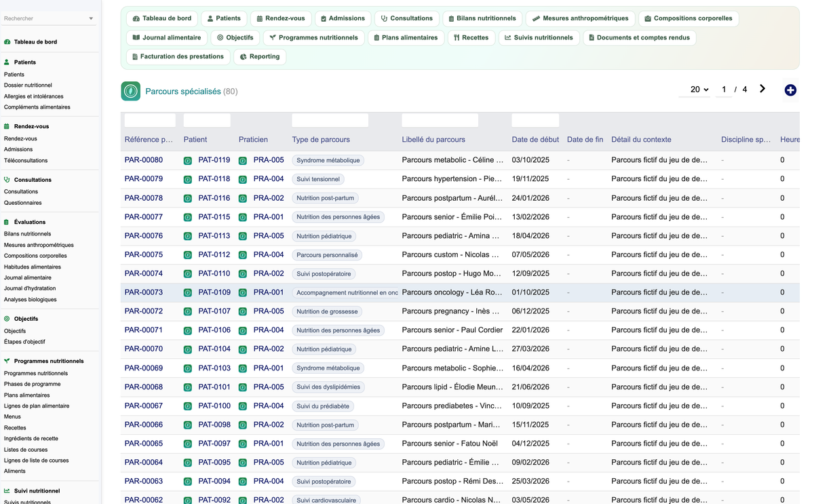
Task: Open practitioner PRA-004 in PAR-0079 row
Action: click(x=269, y=179)
